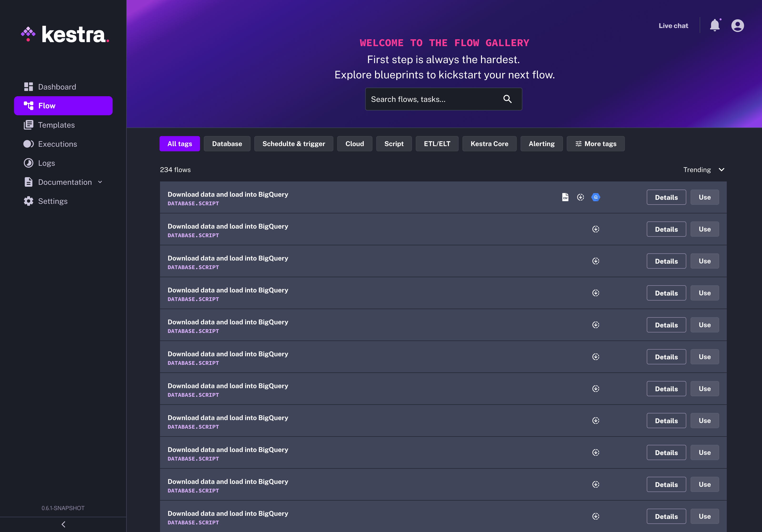Open the Trending sort dropdown
This screenshot has height=532, width=762.
[704, 170]
